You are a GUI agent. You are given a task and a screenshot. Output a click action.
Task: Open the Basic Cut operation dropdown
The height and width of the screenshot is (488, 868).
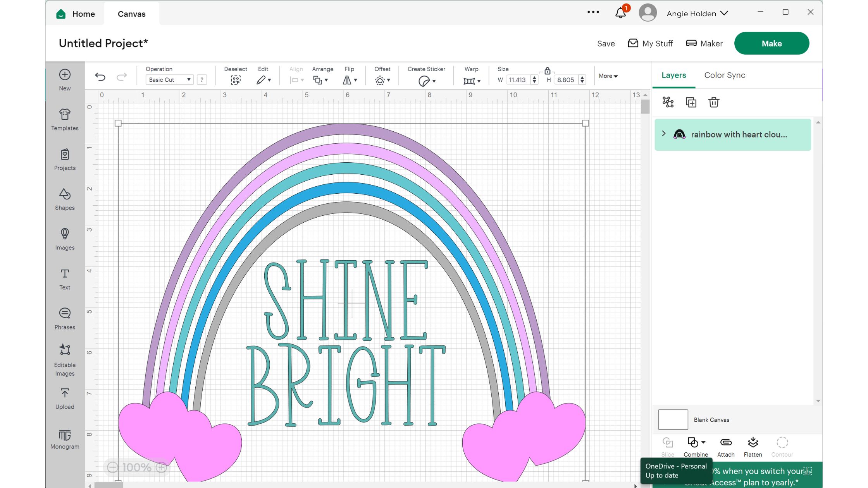[169, 79]
